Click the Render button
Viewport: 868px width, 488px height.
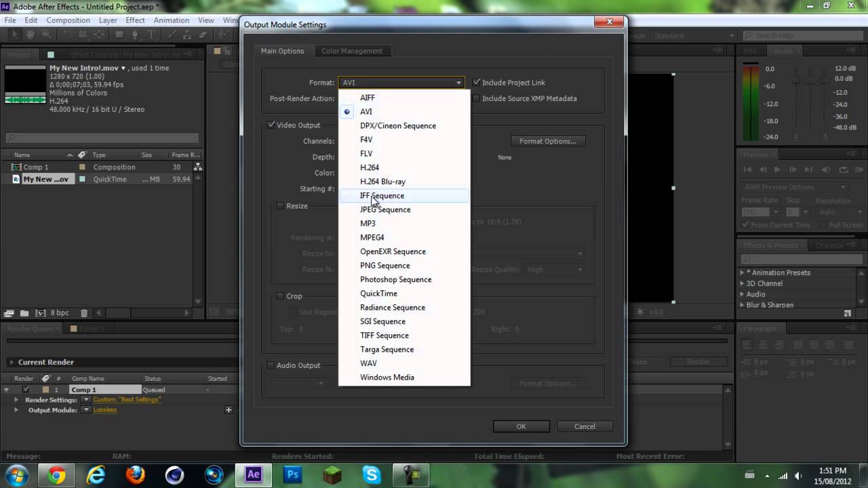pos(698,362)
